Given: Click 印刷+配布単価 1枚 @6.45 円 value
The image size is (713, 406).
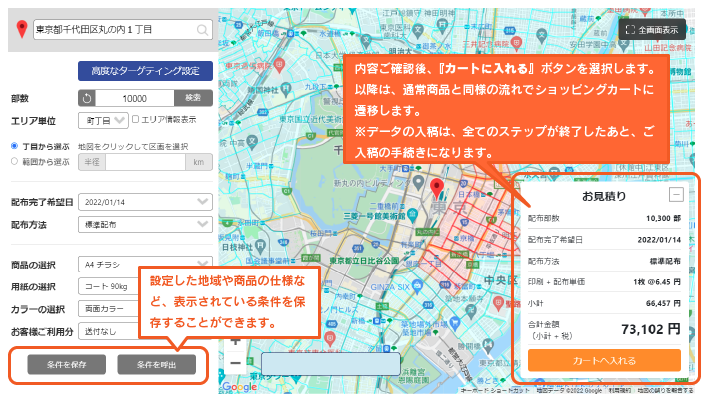Looking at the screenshot, I should (x=657, y=282).
